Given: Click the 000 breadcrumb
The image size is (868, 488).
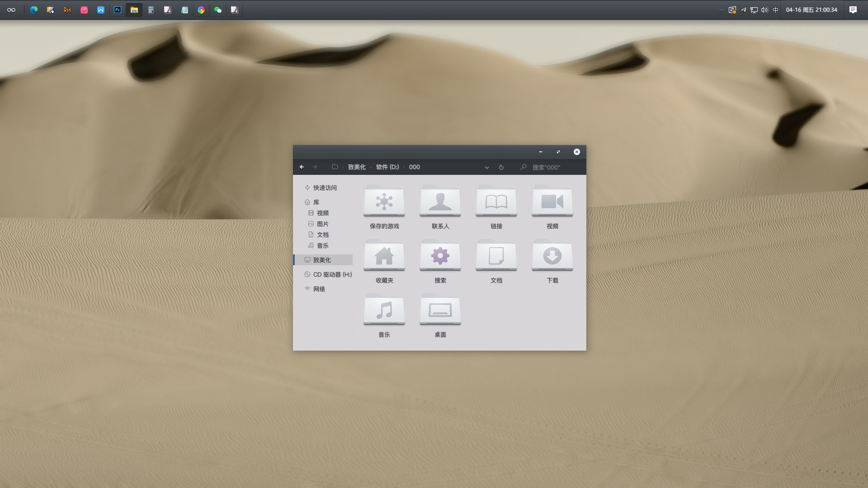Looking at the screenshot, I should click(415, 167).
